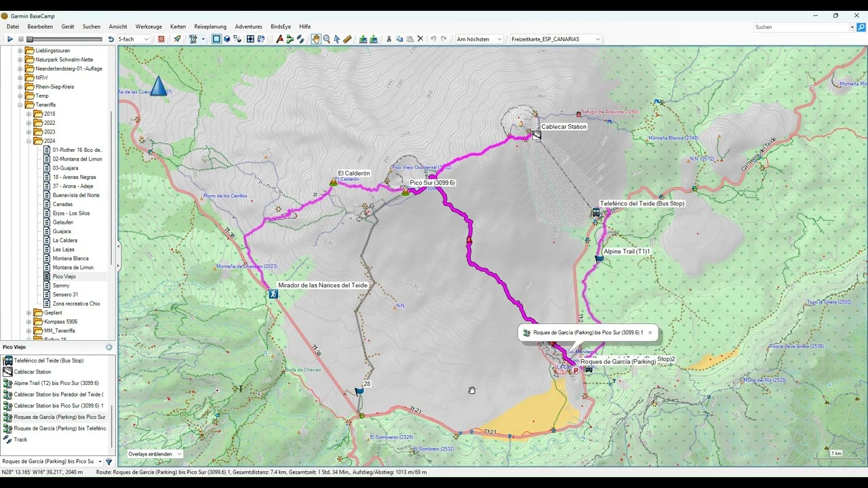Select the hand pan tool

(x=316, y=39)
